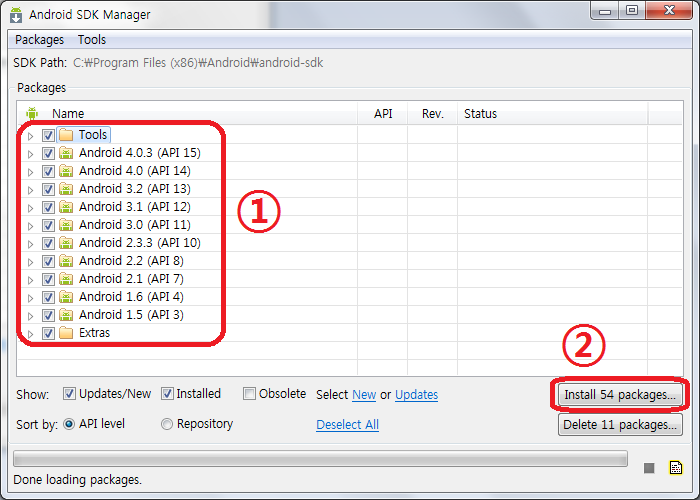
Task: Expand the Extras tree node
Action: (30, 334)
